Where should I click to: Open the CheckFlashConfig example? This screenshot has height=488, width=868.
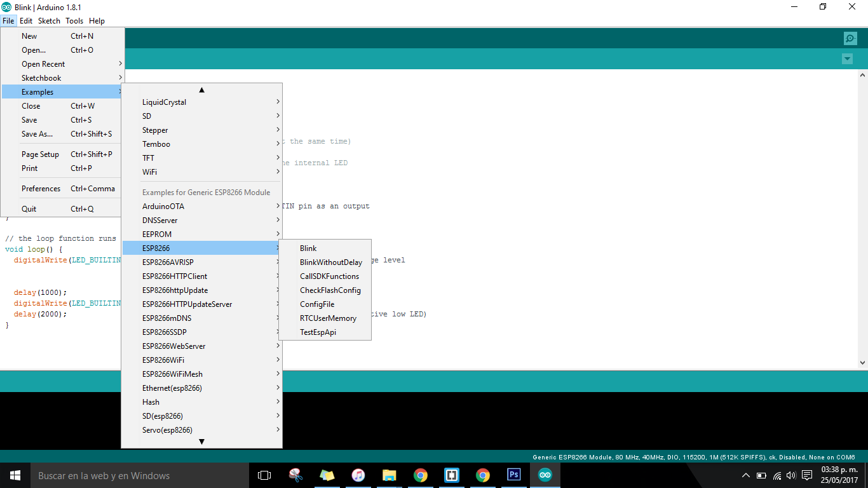[325, 290]
